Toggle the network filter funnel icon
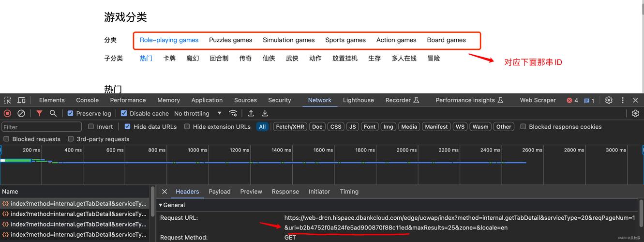 point(39,113)
